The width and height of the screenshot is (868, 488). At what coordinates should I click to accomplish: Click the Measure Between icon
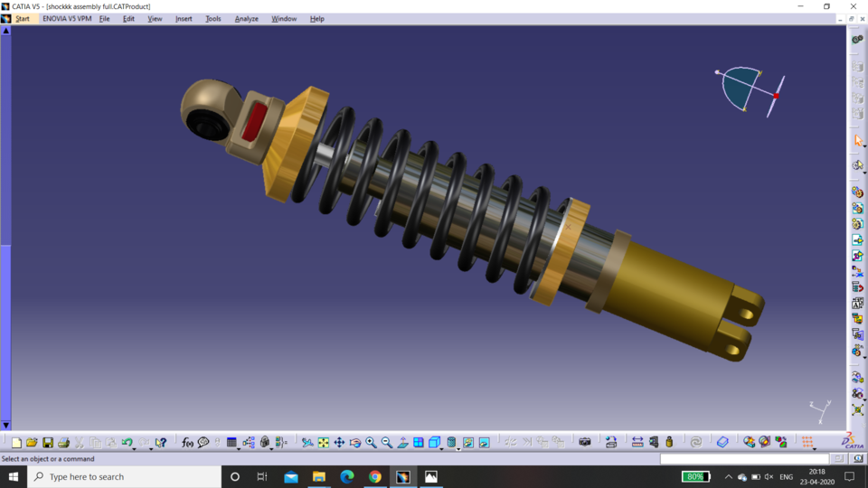(x=637, y=442)
